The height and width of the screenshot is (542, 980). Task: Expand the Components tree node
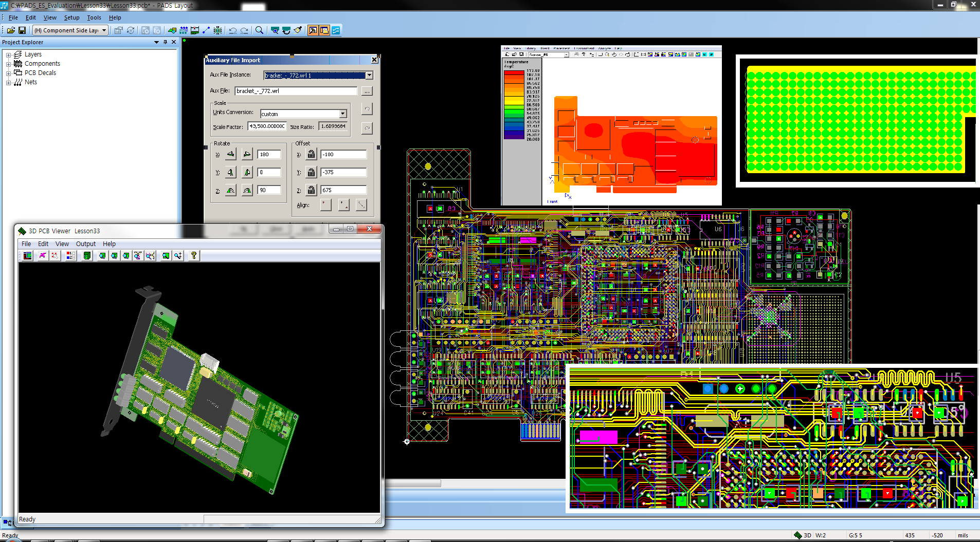click(8, 64)
